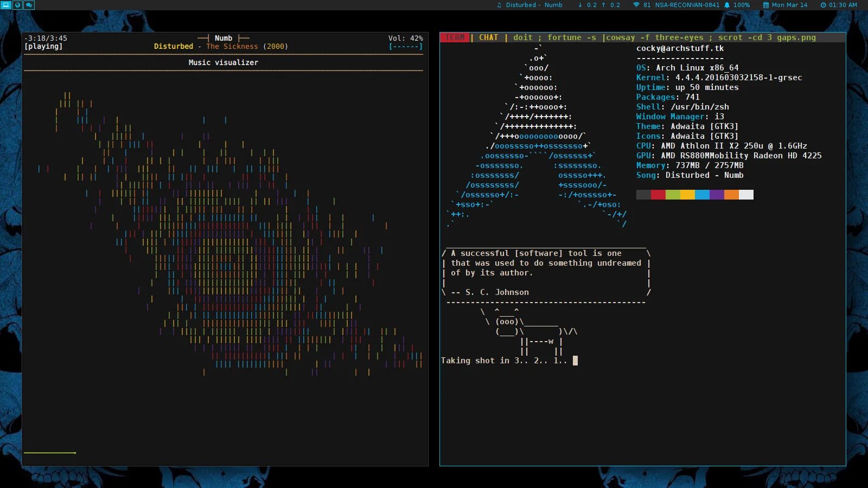Click the 'Song: Disturbed - Numb' line
The height and width of the screenshot is (488, 868).
690,175
